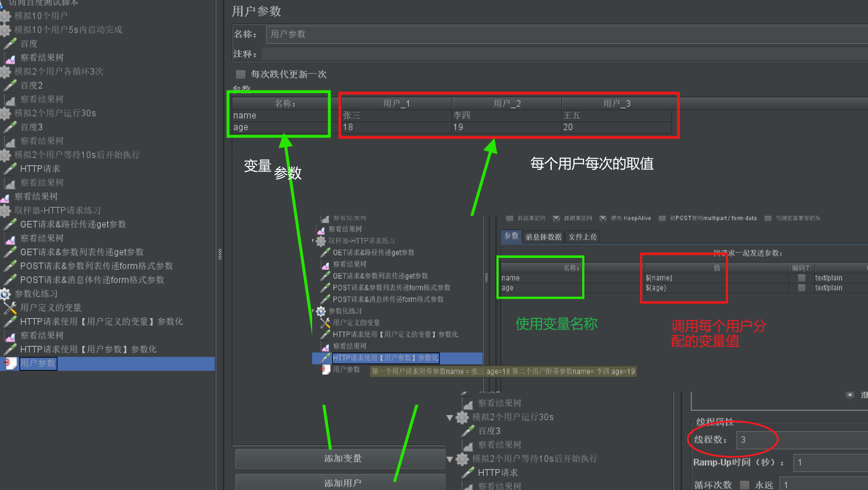Open the 文件上传 tab
The image size is (868, 490).
click(x=582, y=237)
